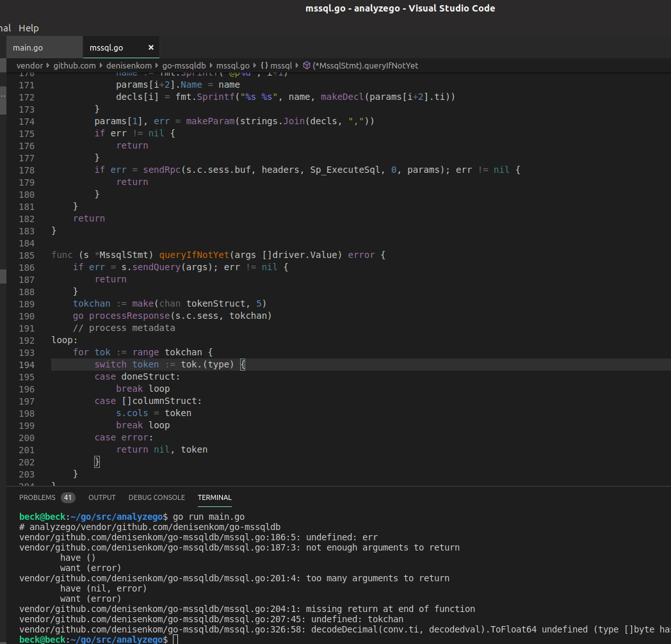671x644 pixels.
Task: Select the TERMINAL panel tab
Action: 214,497
